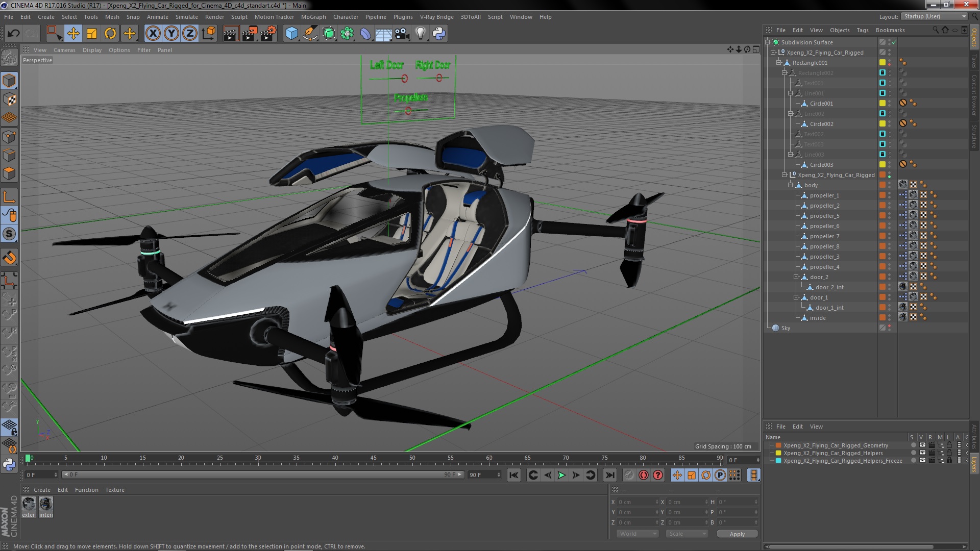Add a Floor environment object
The image size is (980, 551).
(383, 34)
